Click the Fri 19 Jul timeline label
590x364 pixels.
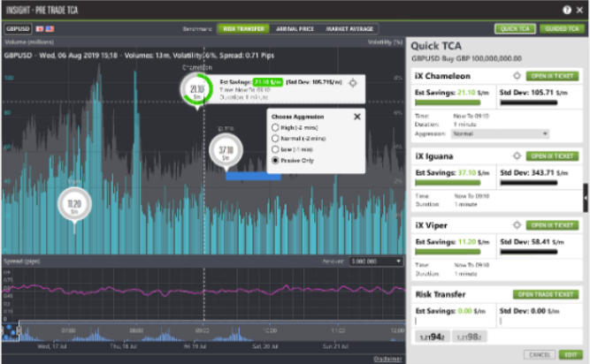point(195,346)
